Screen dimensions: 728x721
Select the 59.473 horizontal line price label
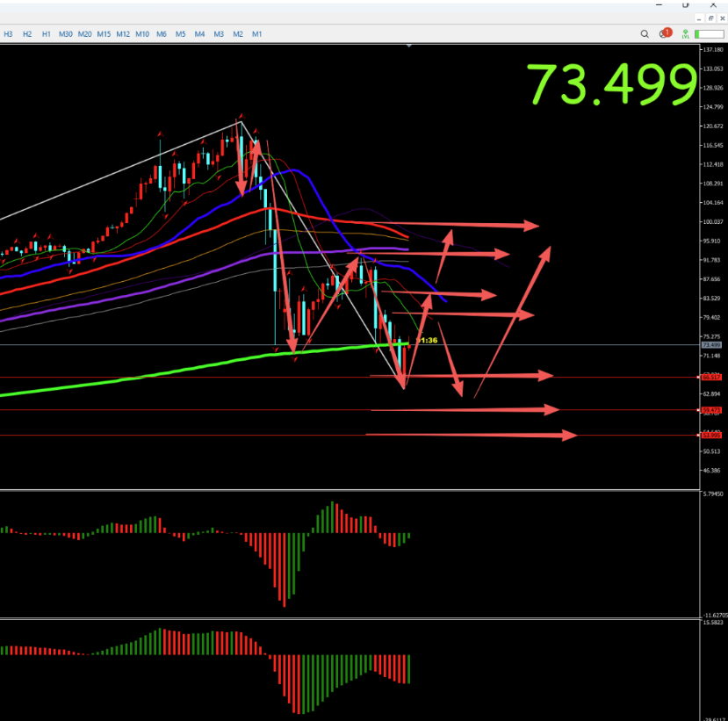710,410
